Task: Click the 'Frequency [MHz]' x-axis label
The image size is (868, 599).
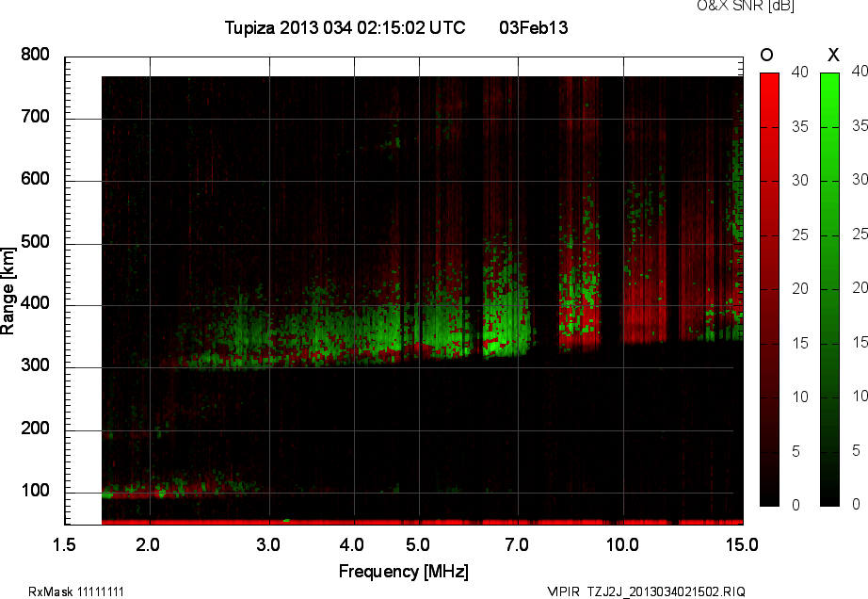Action: [x=403, y=571]
